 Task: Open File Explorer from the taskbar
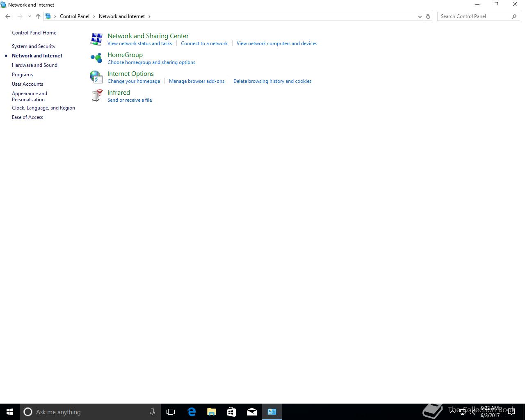coord(212,412)
